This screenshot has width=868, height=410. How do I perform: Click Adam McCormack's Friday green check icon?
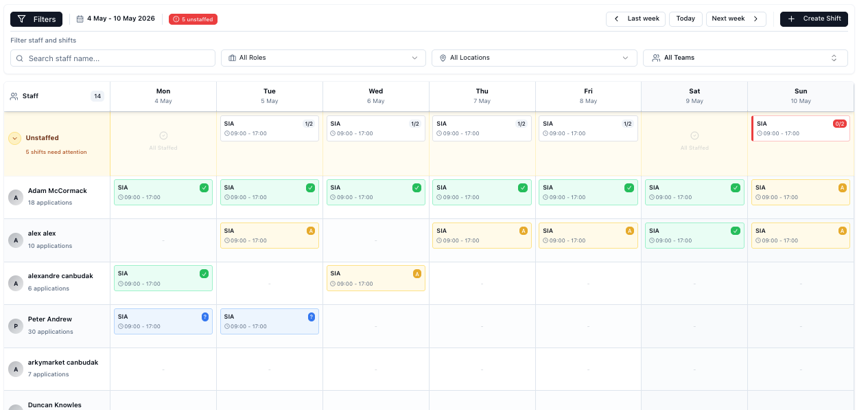(629, 187)
